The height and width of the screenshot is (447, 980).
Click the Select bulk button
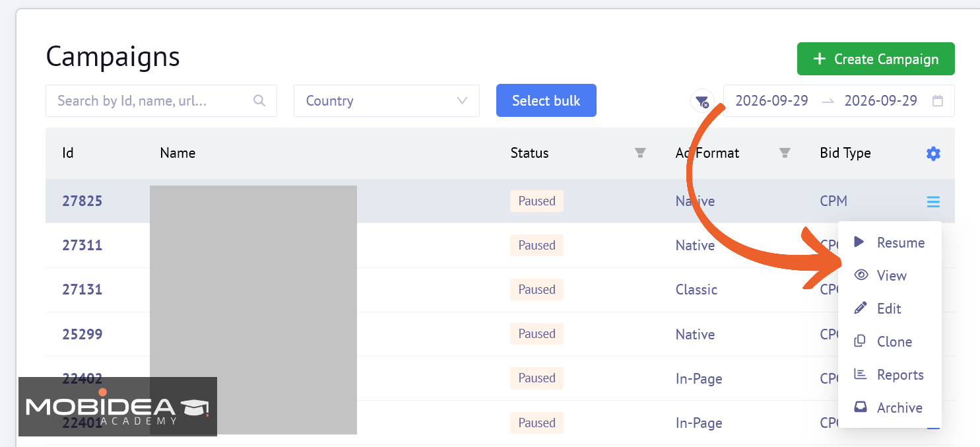[x=546, y=100]
